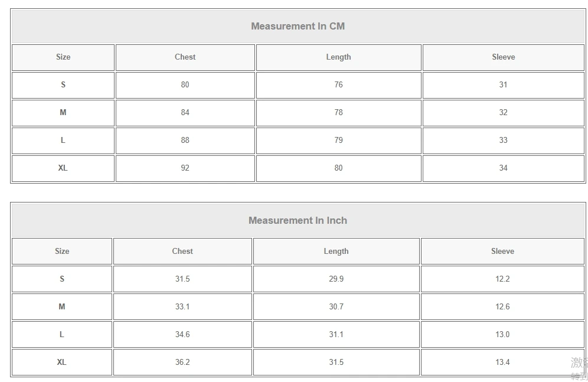Click the Measurement In CM header
The height and width of the screenshot is (382, 588).
[298, 26]
